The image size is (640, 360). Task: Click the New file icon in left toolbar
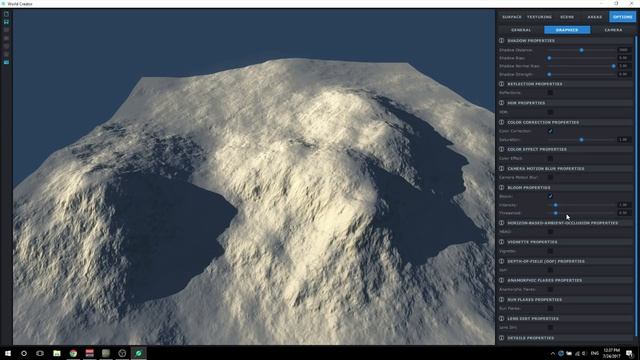pos(6,14)
